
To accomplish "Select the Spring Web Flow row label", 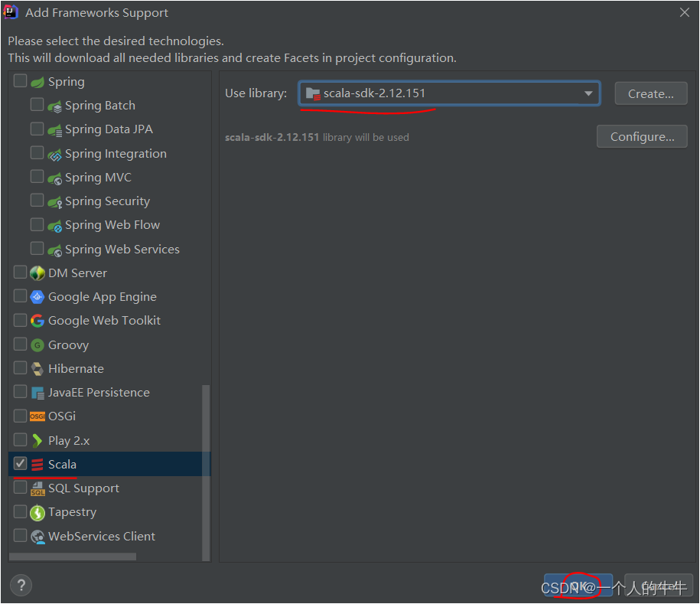I will click(x=112, y=225).
